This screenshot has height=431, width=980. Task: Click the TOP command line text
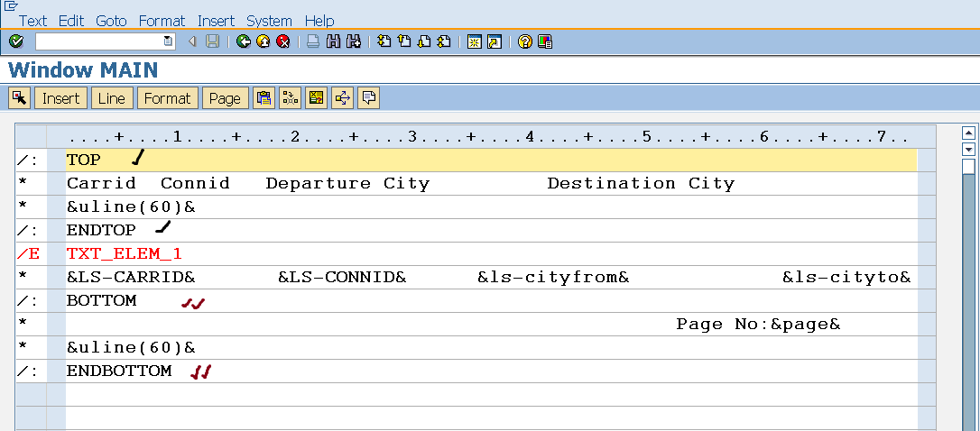point(83,160)
